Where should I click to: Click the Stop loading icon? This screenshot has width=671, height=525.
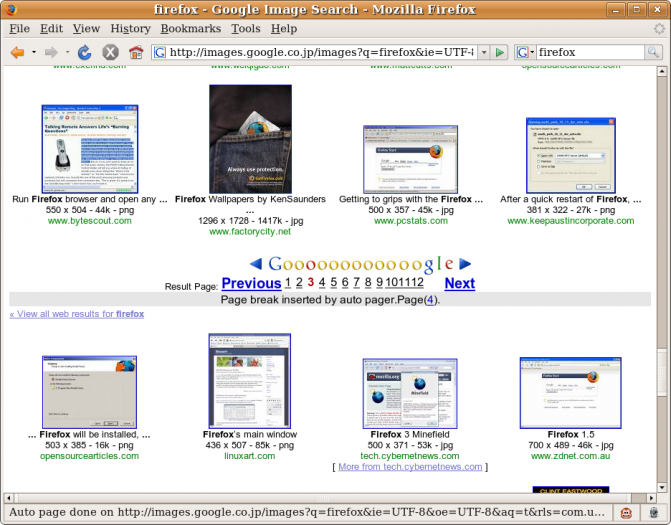point(110,53)
